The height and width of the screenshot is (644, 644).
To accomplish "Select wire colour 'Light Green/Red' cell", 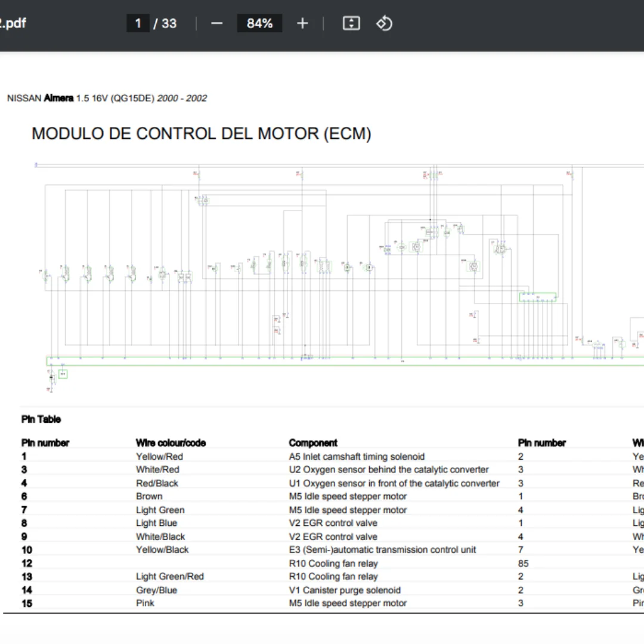I will 170,576.
